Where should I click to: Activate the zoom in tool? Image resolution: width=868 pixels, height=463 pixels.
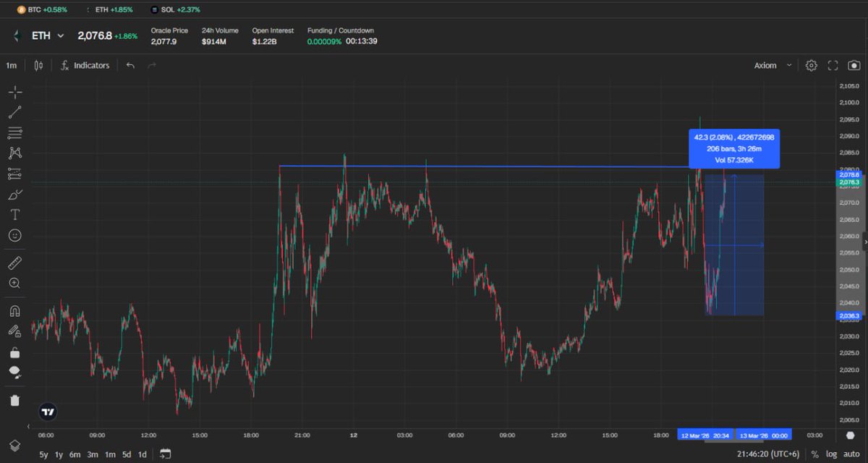(x=15, y=284)
